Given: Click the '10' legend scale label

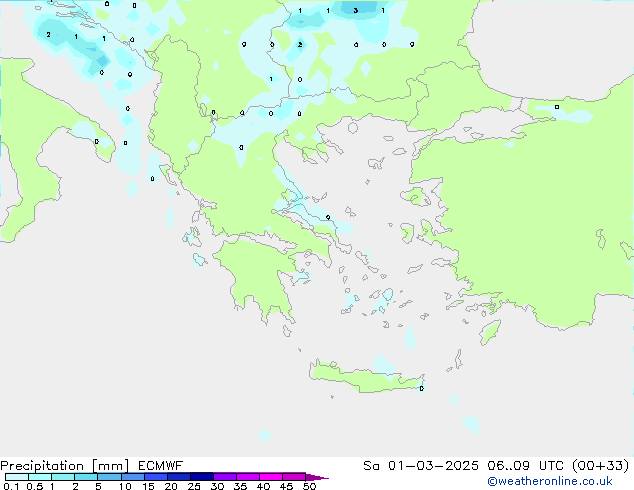Looking at the screenshot, I should [125, 486].
